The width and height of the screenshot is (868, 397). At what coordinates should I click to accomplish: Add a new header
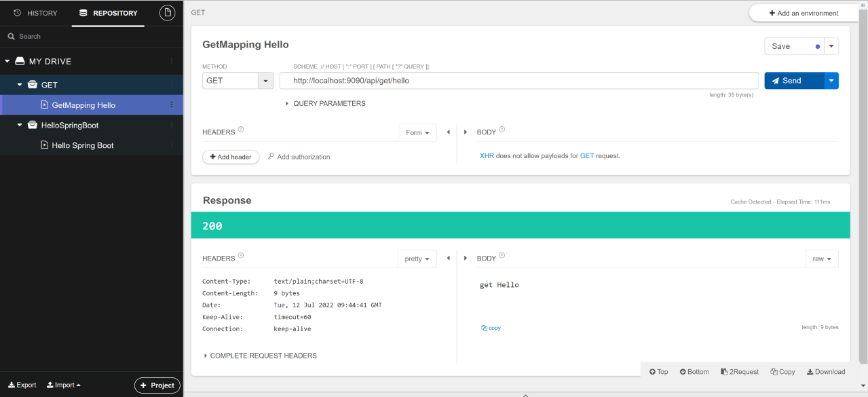pyautogui.click(x=231, y=157)
